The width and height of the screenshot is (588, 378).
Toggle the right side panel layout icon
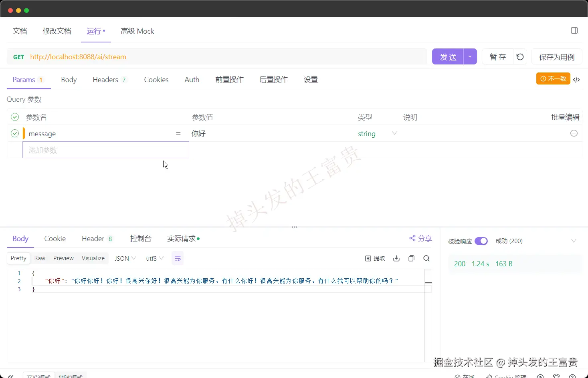pyautogui.click(x=574, y=31)
